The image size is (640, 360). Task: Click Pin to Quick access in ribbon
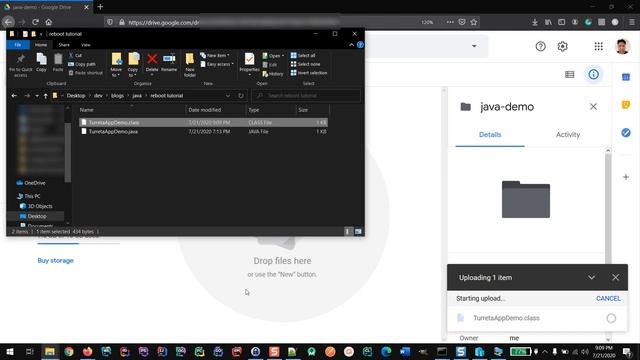coord(20,64)
